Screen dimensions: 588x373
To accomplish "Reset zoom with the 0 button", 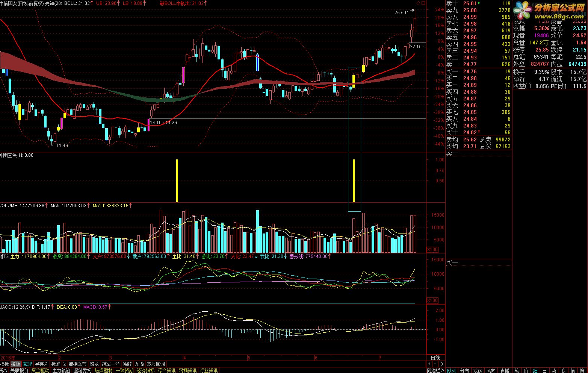I will (x=441, y=364).
